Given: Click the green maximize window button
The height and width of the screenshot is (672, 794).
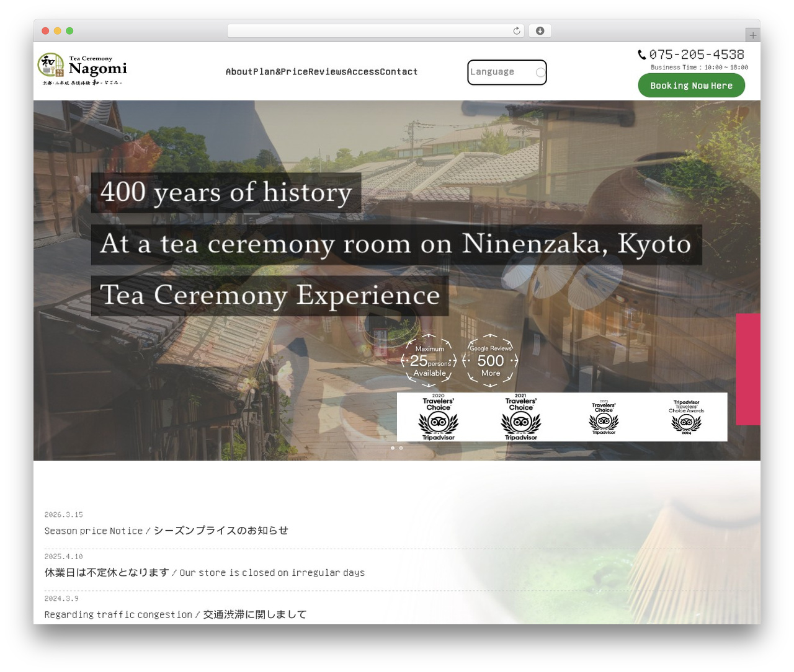Looking at the screenshot, I should point(69,31).
